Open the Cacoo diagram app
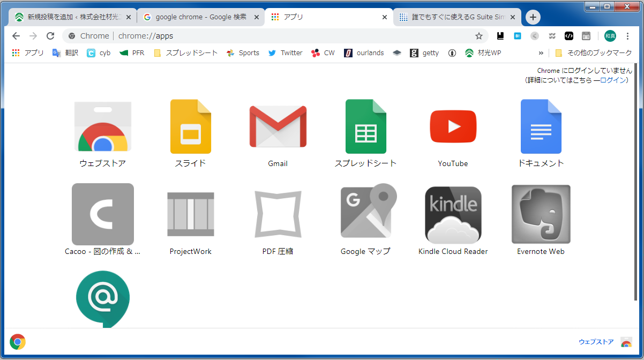644x360 pixels. pyautogui.click(x=103, y=214)
